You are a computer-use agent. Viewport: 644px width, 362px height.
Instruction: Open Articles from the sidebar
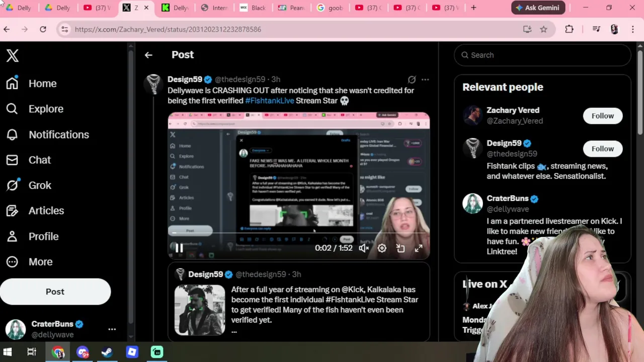tap(35, 211)
